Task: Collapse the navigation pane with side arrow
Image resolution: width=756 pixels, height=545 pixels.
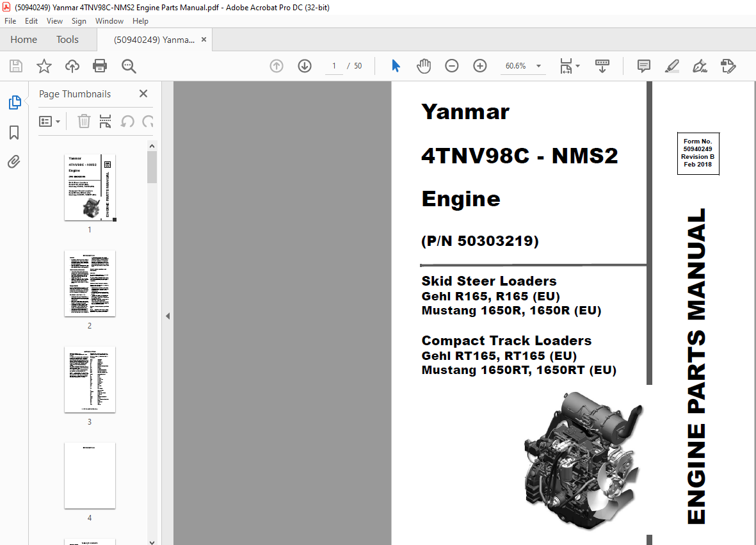Action: 168,316
